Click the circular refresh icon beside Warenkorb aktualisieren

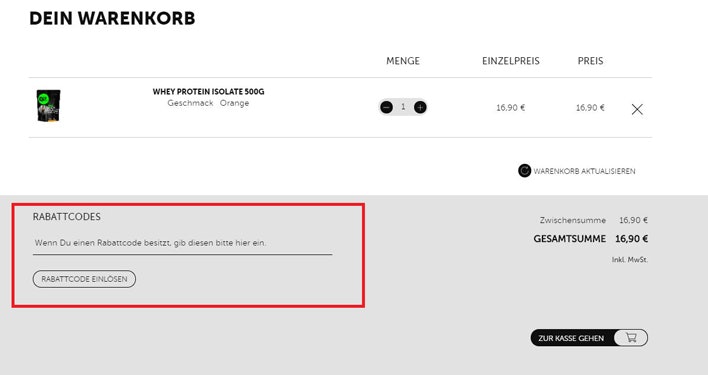point(524,171)
